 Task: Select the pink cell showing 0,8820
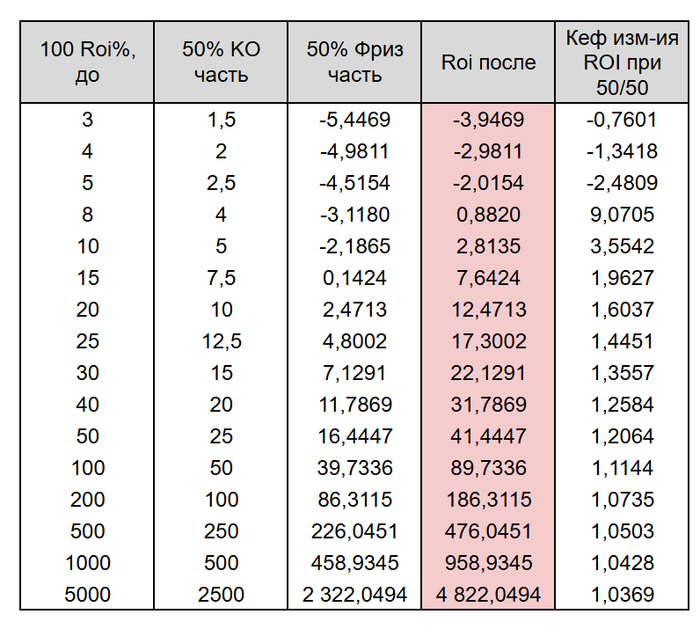488,215
